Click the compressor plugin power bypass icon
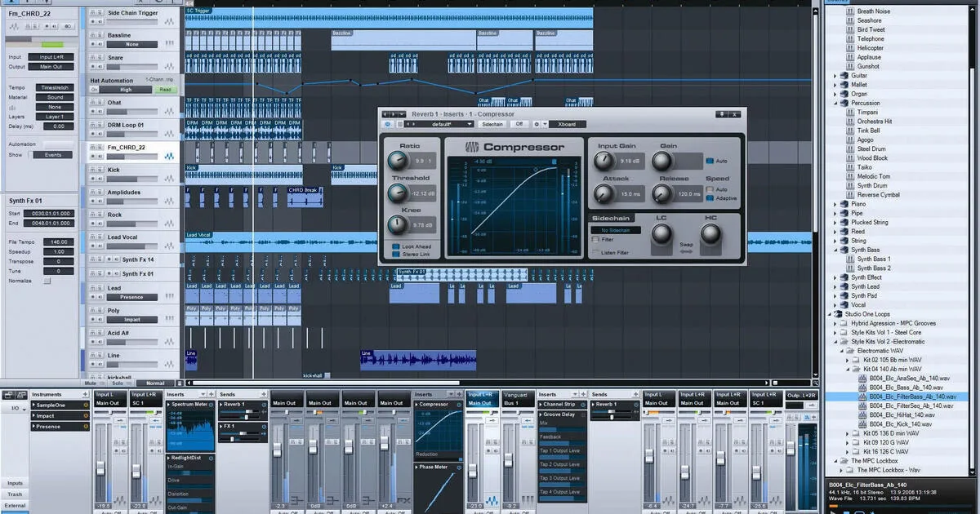This screenshot has height=514, width=980. (387, 124)
